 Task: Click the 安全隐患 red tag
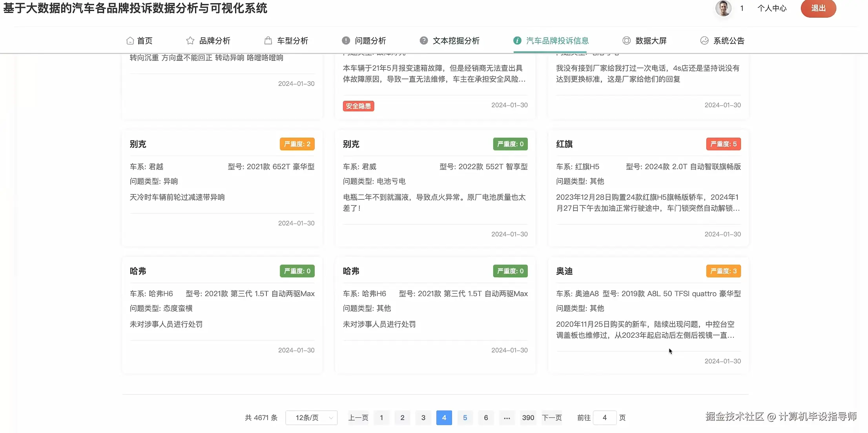click(358, 106)
